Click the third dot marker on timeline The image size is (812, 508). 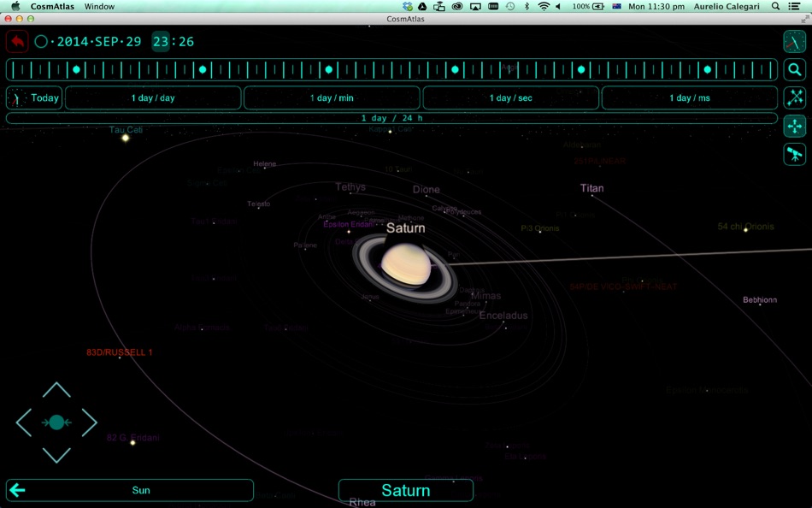pos(329,69)
